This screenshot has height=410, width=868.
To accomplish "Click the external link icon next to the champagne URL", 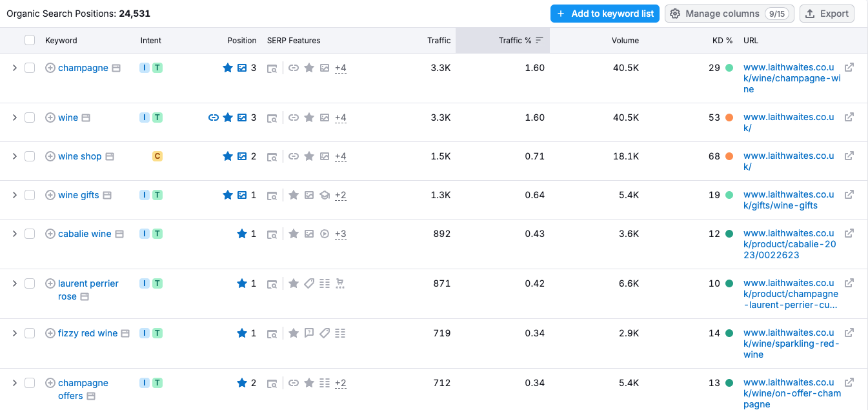I will pyautogui.click(x=849, y=67).
